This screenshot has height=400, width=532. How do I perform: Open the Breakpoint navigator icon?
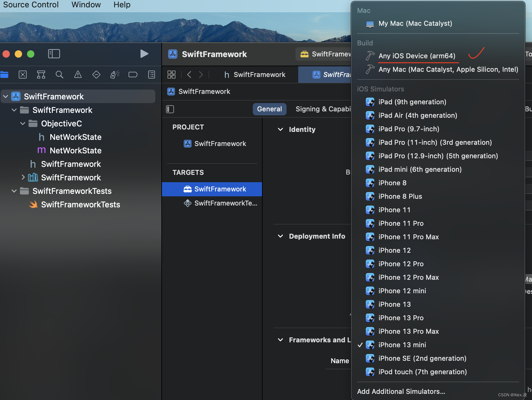coord(133,75)
